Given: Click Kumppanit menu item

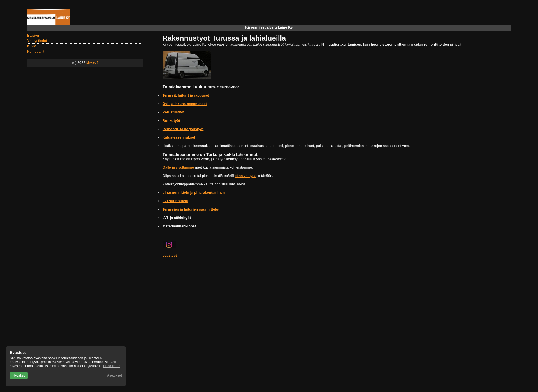Looking at the screenshot, I should [x=36, y=51].
